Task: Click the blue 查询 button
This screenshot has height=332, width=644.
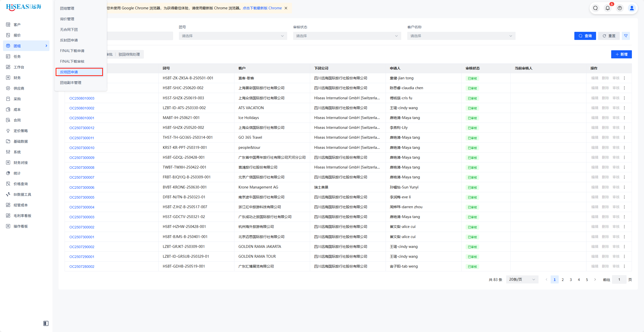Action: [585, 36]
